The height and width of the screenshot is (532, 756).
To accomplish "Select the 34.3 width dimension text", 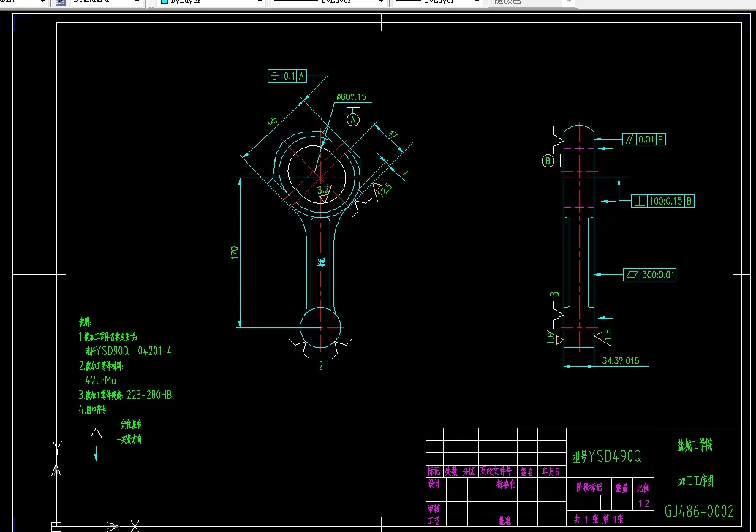I will pos(621,360).
